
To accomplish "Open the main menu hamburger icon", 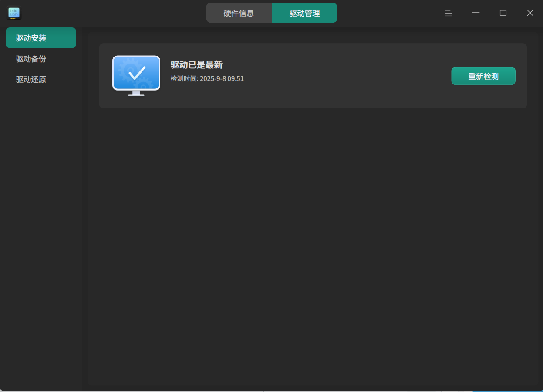I will 449,13.
